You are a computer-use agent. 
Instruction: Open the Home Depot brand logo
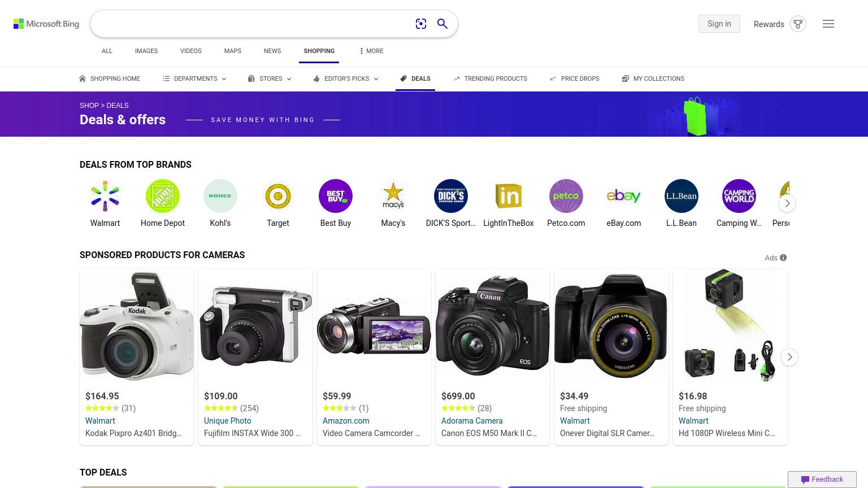tap(163, 196)
